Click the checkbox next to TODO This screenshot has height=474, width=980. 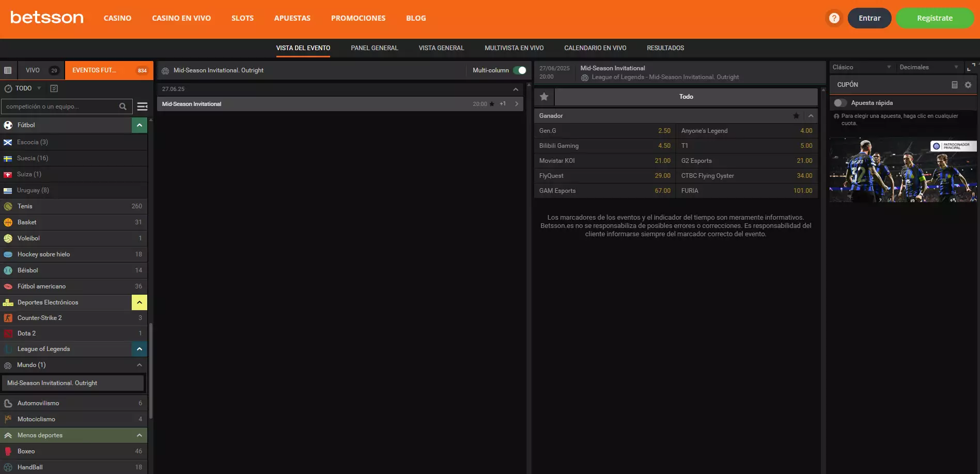(54, 88)
